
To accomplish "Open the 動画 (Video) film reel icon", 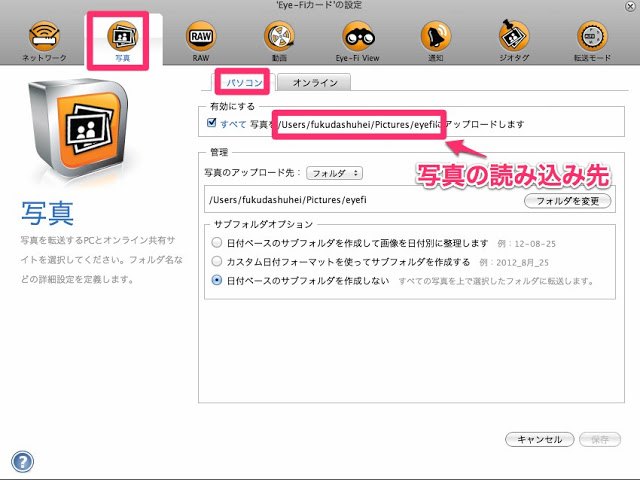I will pyautogui.click(x=279, y=41).
